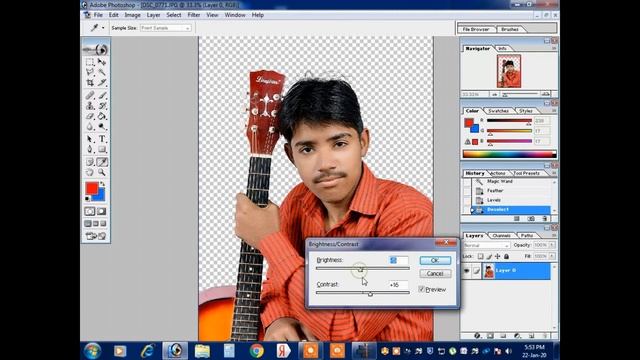Image resolution: width=640 pixels, height=360 pixels.
Task: Toggle lock position
Action: (x=498, y=256)
